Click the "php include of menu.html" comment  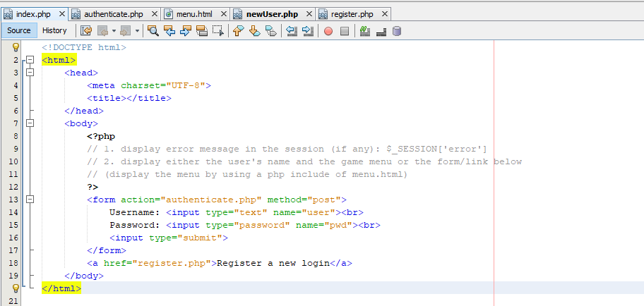pyautogui.click(x=247, y=175)
